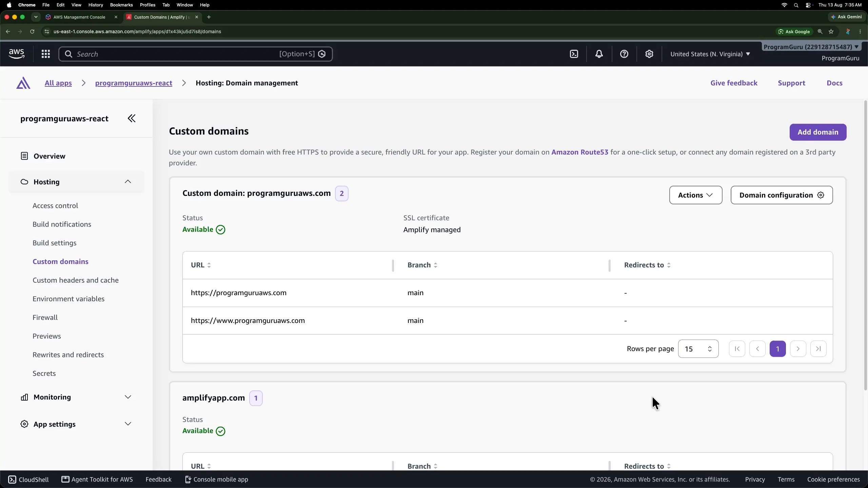Collapse the sidebar with double chevron
The height and width of the screenshot is (488, 868).
[x=132, y=118]
